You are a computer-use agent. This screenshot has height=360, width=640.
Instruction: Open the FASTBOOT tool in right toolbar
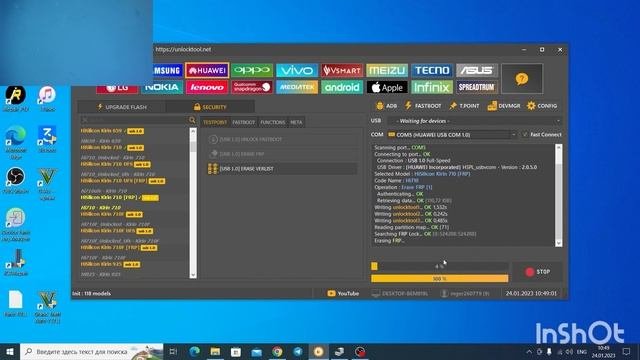423,106
